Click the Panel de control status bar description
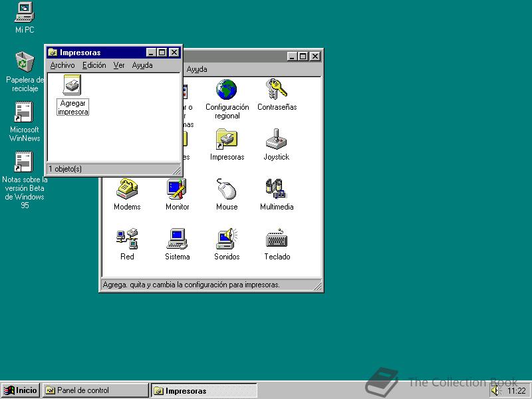The image size is (532, 399). point(191,285)
